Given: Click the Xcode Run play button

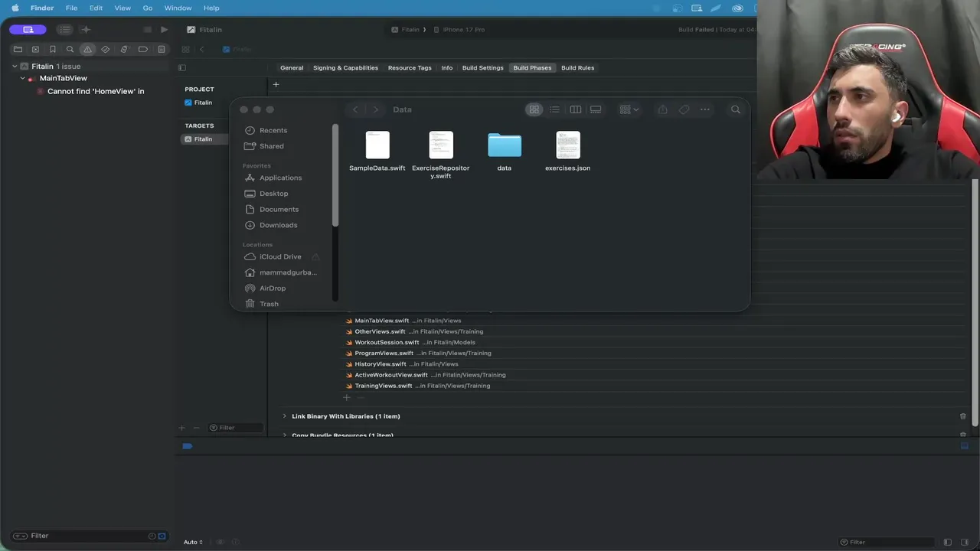Looking at the screenshot, I should click(164, 30).
